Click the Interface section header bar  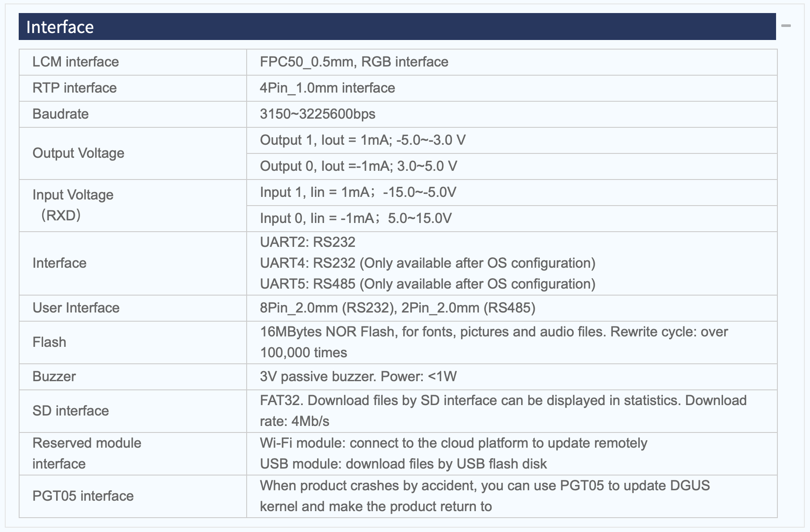tap(397, 27)
